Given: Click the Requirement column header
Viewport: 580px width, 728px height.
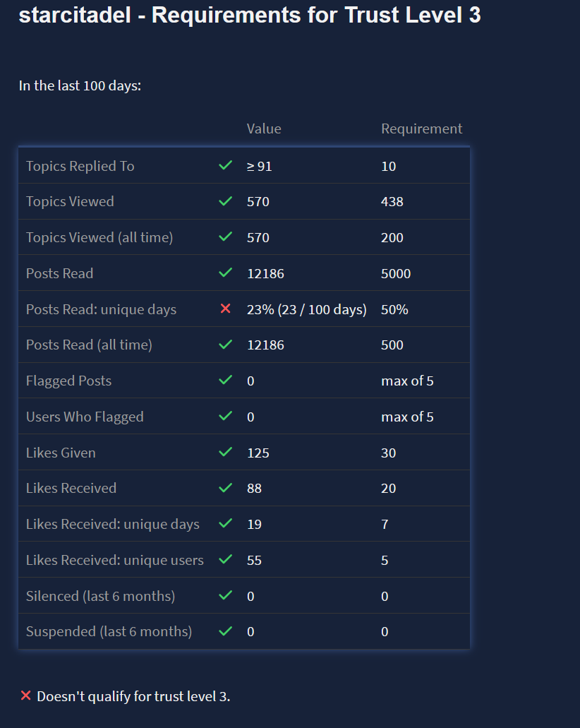Looking at the screenshot, I should coord(421,129).
